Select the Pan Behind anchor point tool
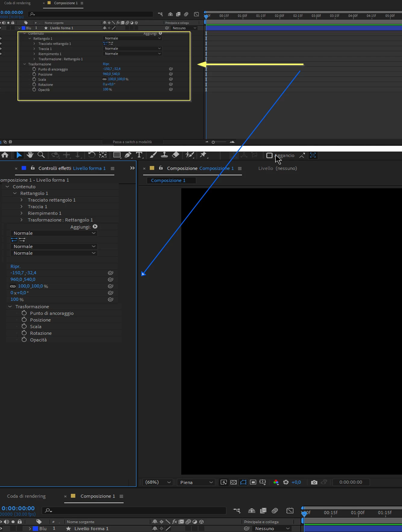 [103, 155]
